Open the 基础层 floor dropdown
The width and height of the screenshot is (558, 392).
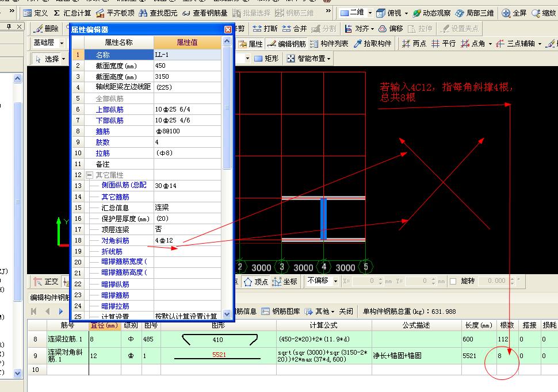click(x=62, y=44)
